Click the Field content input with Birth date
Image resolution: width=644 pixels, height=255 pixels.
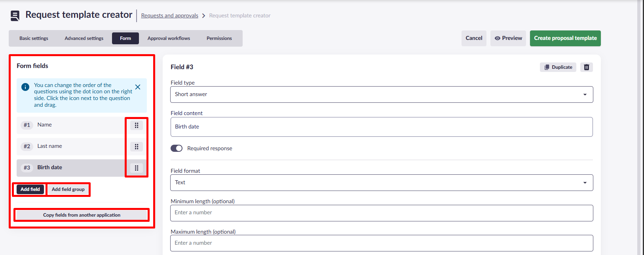tap(382, 127)
